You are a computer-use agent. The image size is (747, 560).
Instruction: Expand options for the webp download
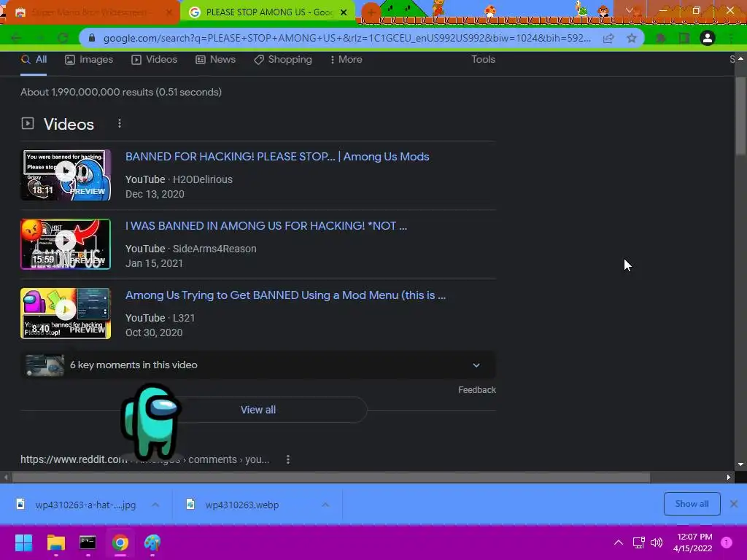coord(325,505)
